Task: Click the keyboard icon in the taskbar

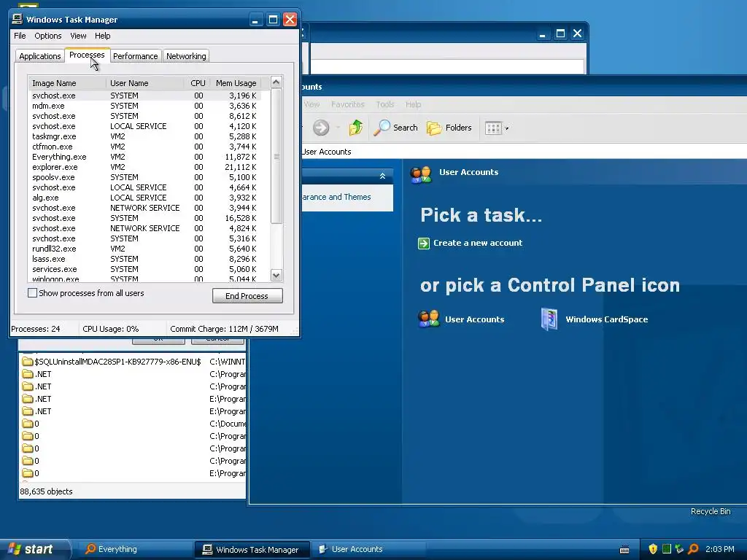Action: coord(624,550)
